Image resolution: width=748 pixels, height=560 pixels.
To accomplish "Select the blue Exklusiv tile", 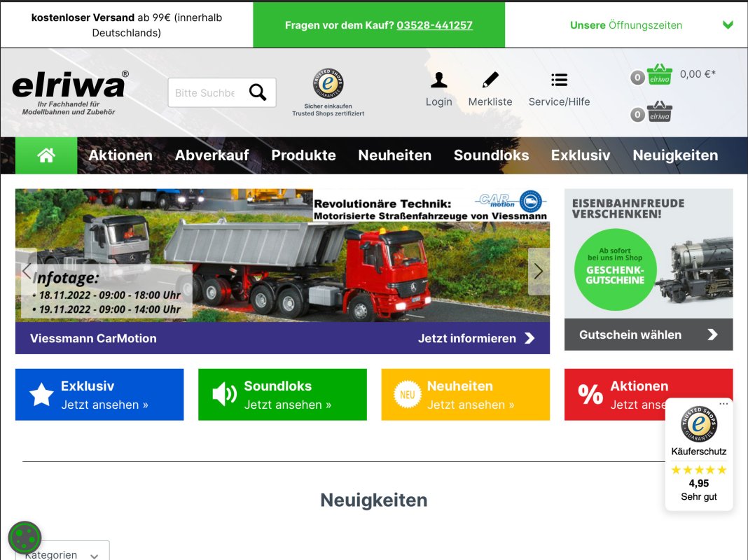I will (x=99, y=395).
